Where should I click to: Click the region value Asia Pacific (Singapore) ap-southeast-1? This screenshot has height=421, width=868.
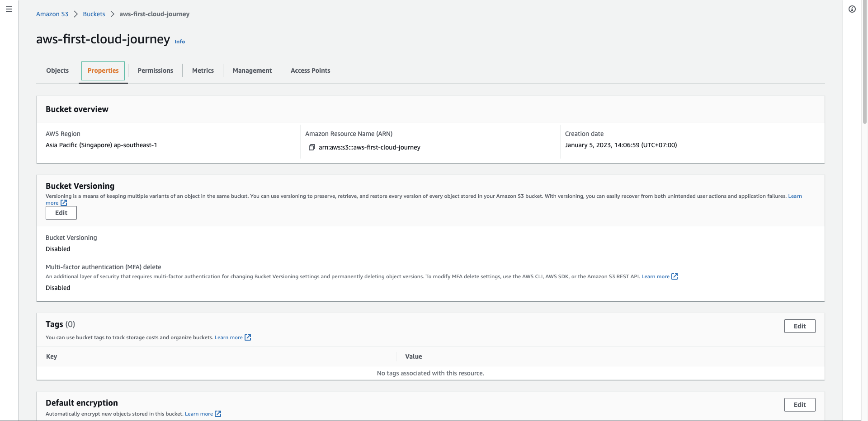[x=101, y=145]
